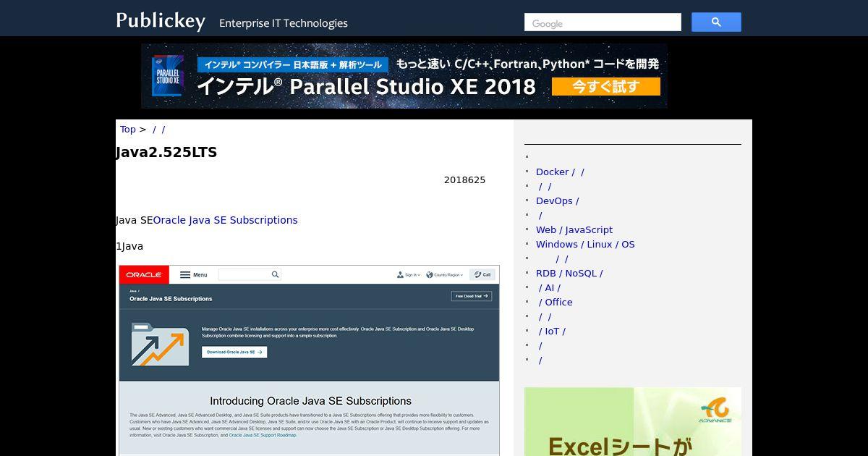Open the IoT category link

click(553, 332)
